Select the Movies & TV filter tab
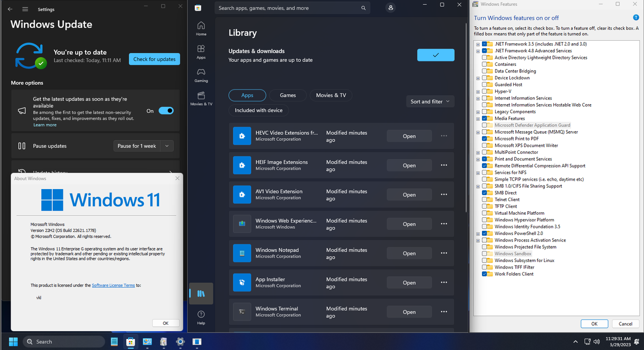 pos(331,95)
